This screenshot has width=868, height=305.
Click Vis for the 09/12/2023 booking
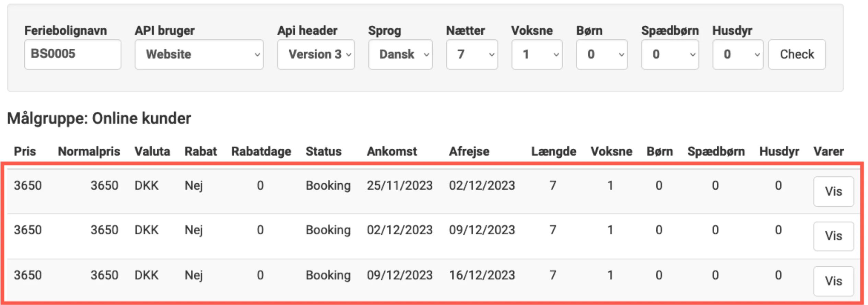[x=834, y=281]
